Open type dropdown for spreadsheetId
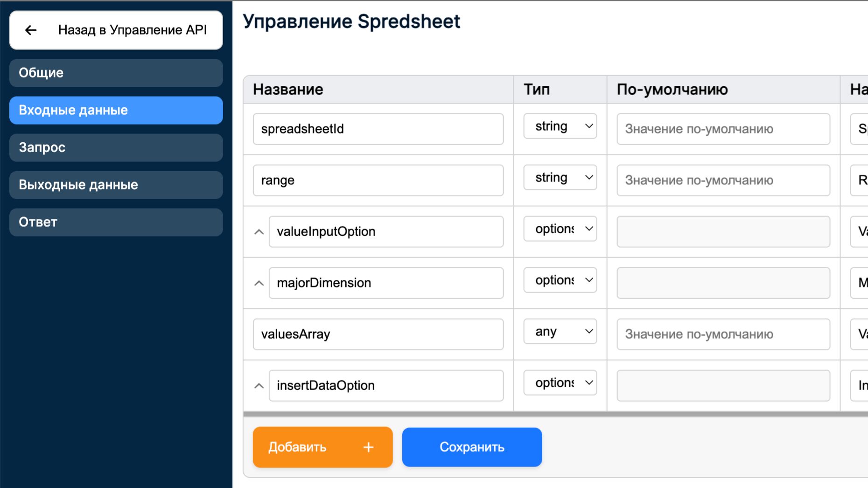This screenshot has width=868, height=488. point(560,126)
